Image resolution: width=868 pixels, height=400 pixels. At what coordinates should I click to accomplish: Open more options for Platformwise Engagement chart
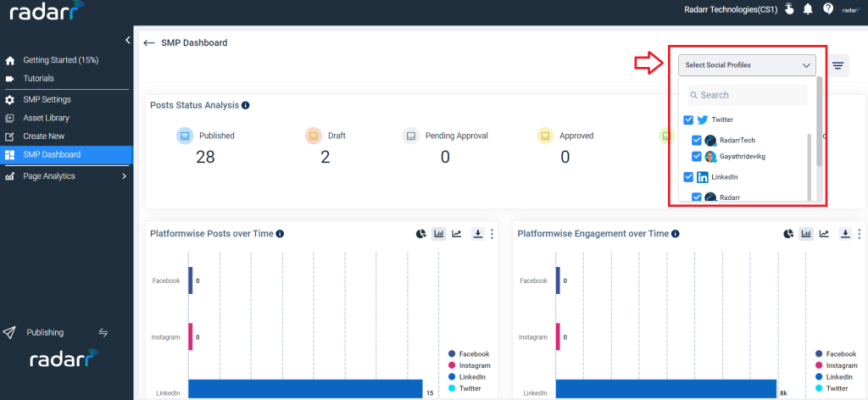[x=860, y=234]
